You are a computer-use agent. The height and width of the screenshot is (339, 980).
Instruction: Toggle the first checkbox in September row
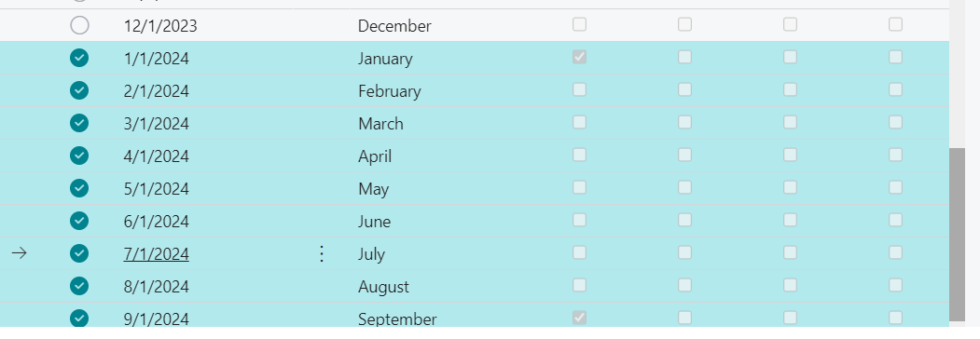point(579,318)
